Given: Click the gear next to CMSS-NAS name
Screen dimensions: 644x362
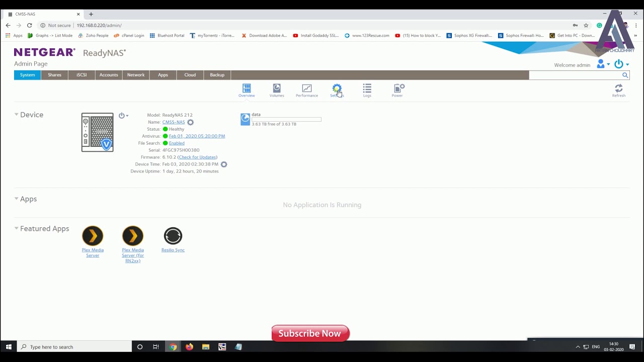Looking at the screenshot, I should point(190,122).
